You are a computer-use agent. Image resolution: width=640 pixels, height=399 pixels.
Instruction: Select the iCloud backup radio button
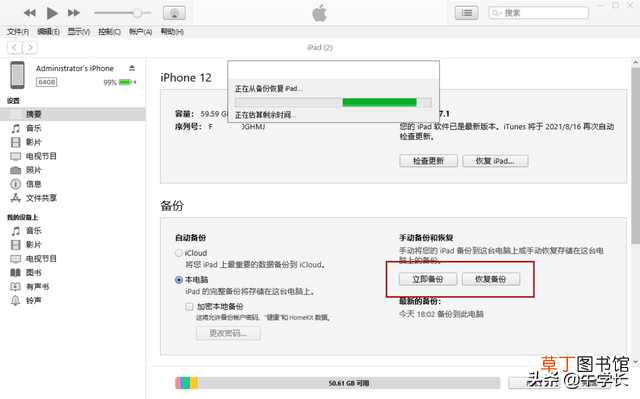click(179, 253)
